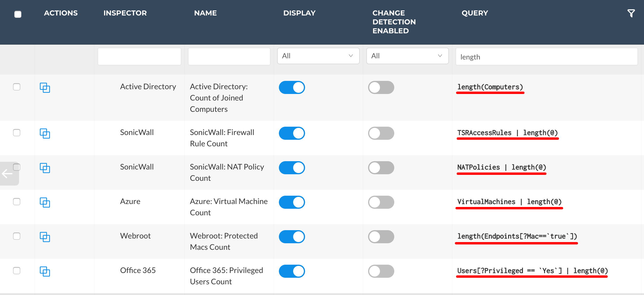Select the Azure Virtual Machine Count checkbox

pos(17,202)
